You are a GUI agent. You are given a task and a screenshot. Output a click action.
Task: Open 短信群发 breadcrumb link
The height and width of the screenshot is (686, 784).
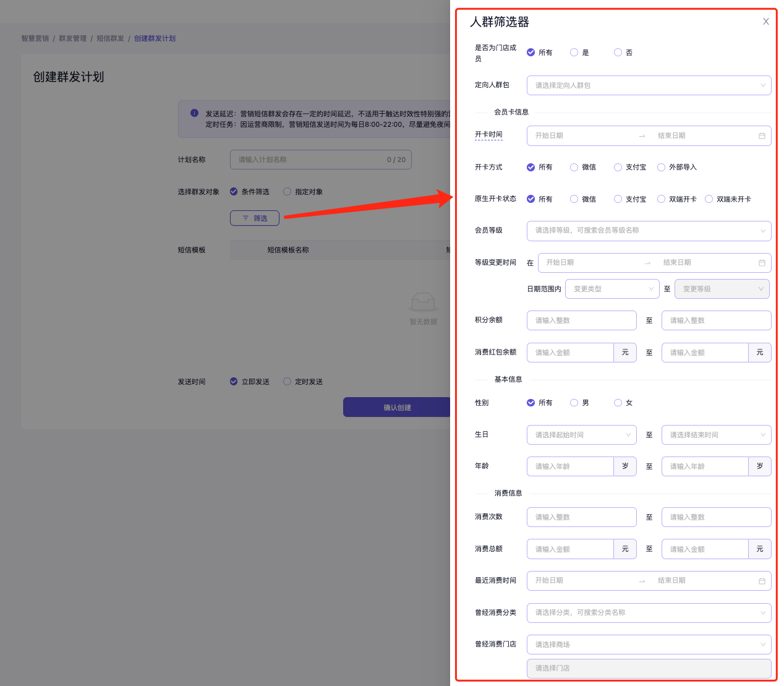point(110,38)
